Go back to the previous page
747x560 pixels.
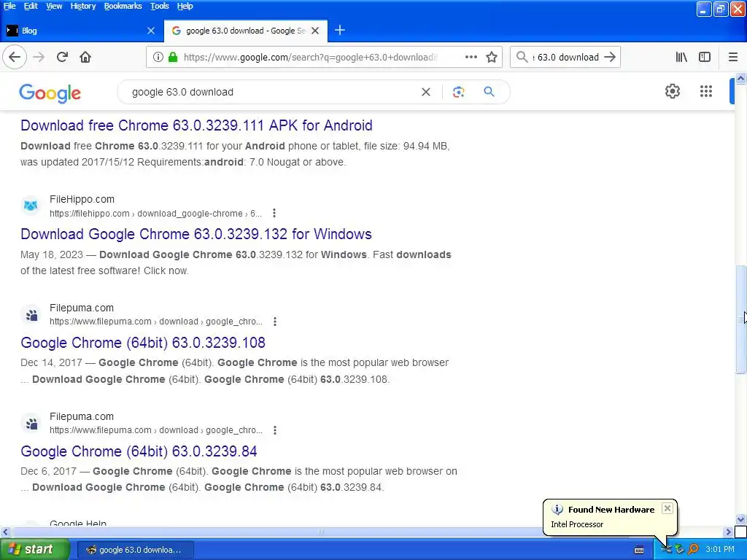pos(15,57)
